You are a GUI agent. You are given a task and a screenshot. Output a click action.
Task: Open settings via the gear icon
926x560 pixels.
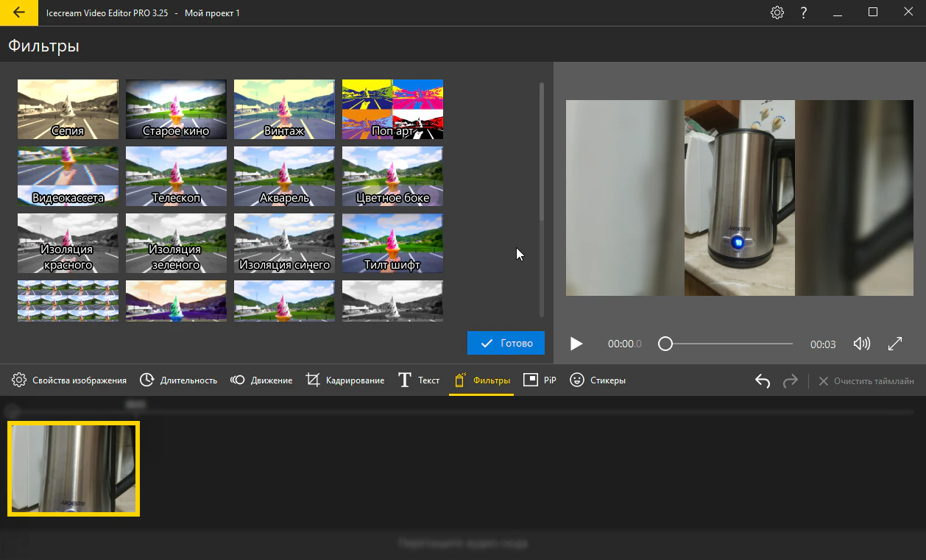click(777, 13)
